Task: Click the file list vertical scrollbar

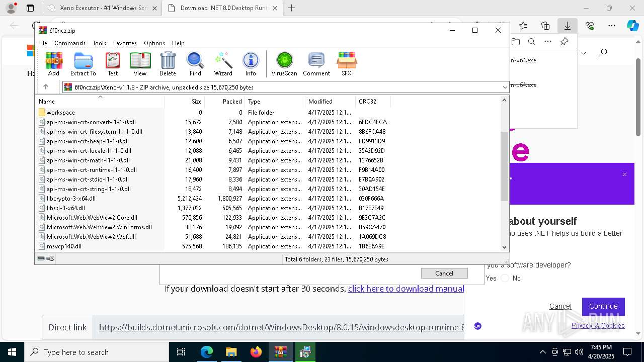Action: (x=504, y=166)
